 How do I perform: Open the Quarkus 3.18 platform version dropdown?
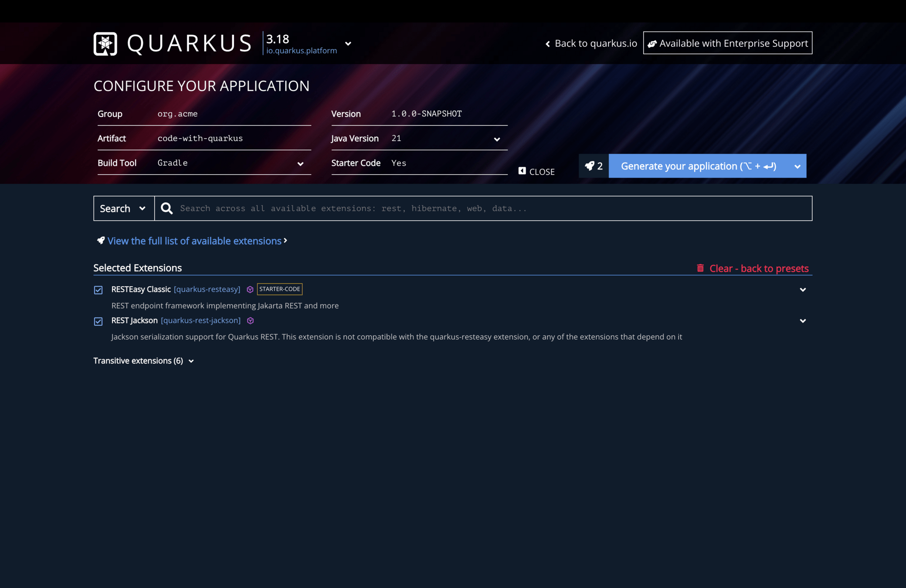pyautogui.click(x=348, y=44)
